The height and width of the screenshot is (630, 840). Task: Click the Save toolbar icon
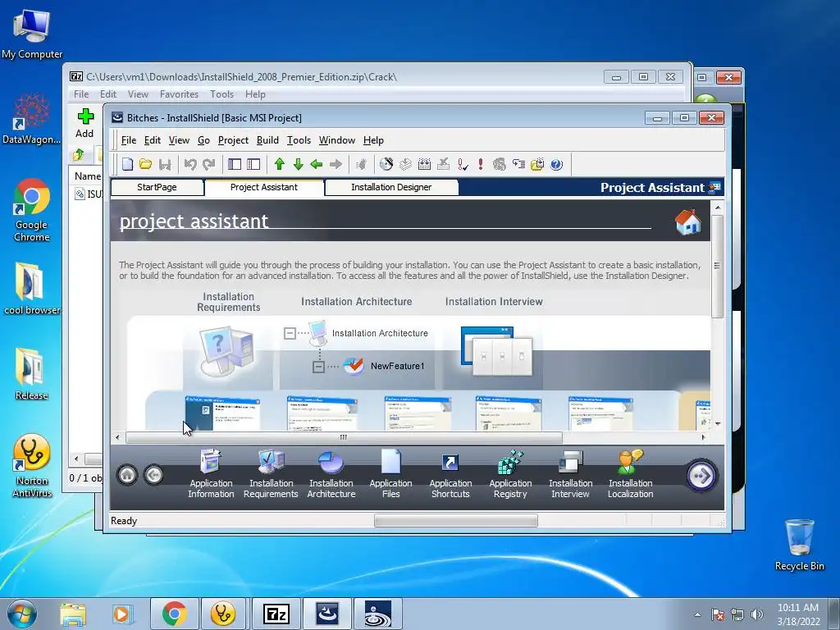(x=165, y=164)
